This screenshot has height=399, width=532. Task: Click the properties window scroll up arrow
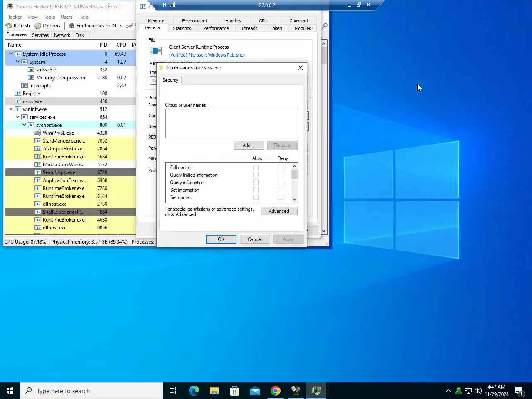(x=324, y=44)
